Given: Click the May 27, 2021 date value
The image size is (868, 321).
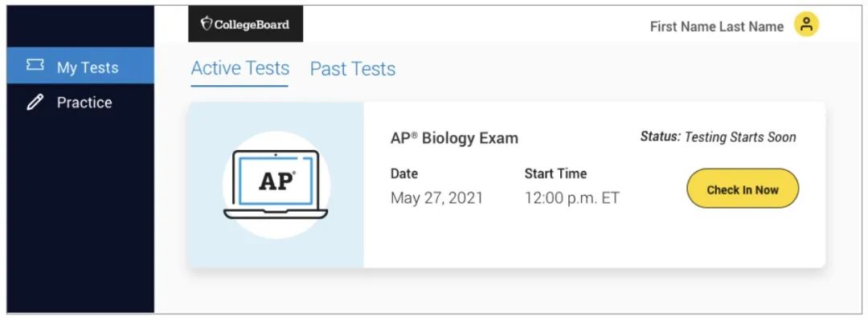Looking at the screenshot, I should click(436, 197).
